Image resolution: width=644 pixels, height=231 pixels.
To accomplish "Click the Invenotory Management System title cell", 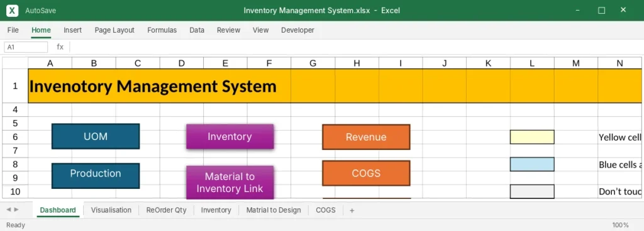I will (x=153, y=87).
